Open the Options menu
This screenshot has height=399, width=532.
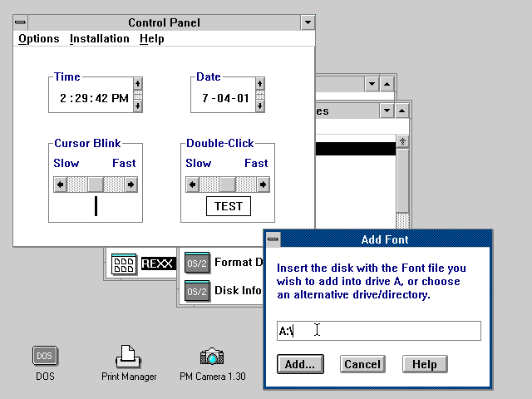point(39,38)
